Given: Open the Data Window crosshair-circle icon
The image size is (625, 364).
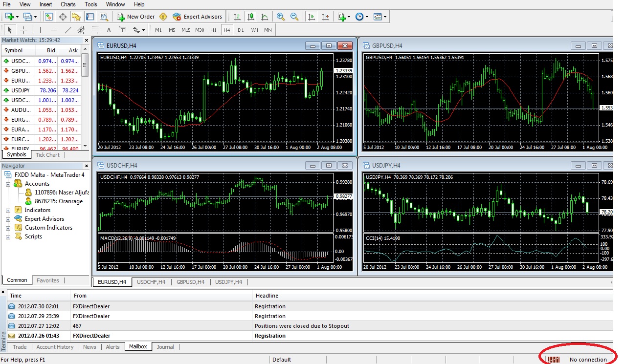Looking at the screenshot, I should 63,17.
